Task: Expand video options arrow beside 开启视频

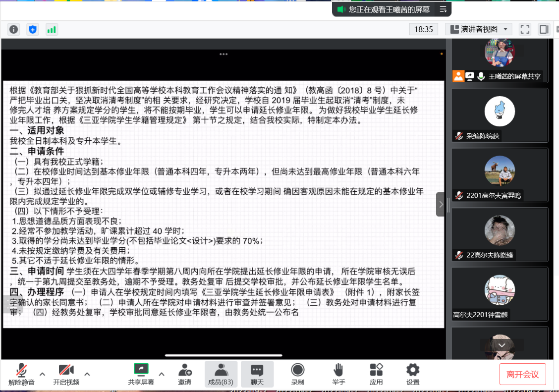Action: (87, 374)
